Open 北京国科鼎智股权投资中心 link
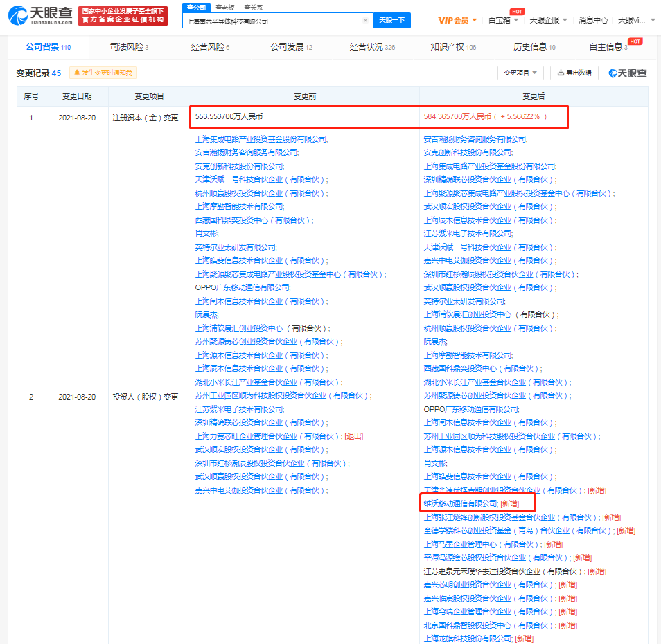Screen dimensions: 661x644 (489, 625)
